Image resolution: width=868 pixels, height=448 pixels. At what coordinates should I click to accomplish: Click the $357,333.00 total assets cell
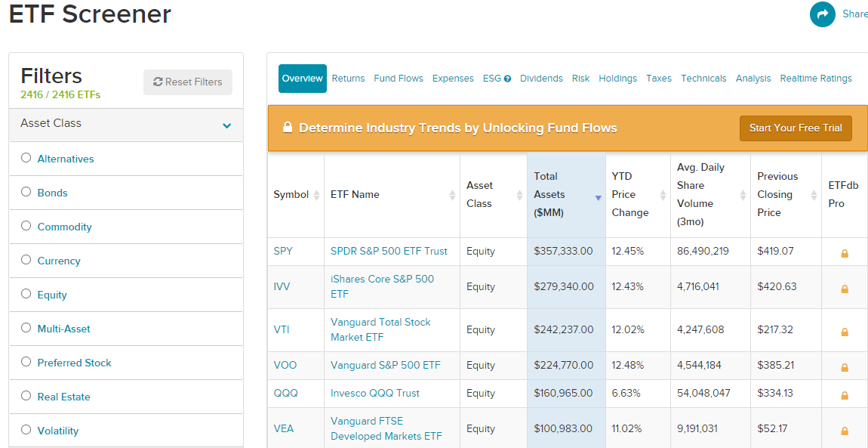tap(566, 251)
